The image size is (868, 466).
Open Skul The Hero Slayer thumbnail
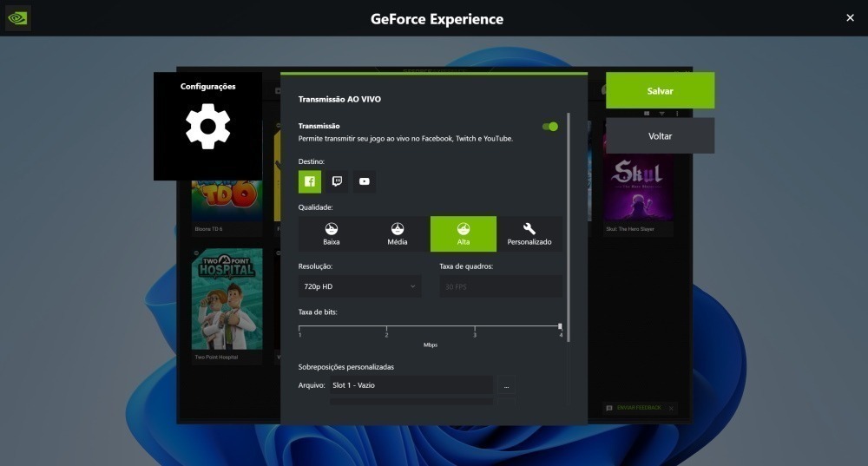pyautogui.click(x=638, y=187)
